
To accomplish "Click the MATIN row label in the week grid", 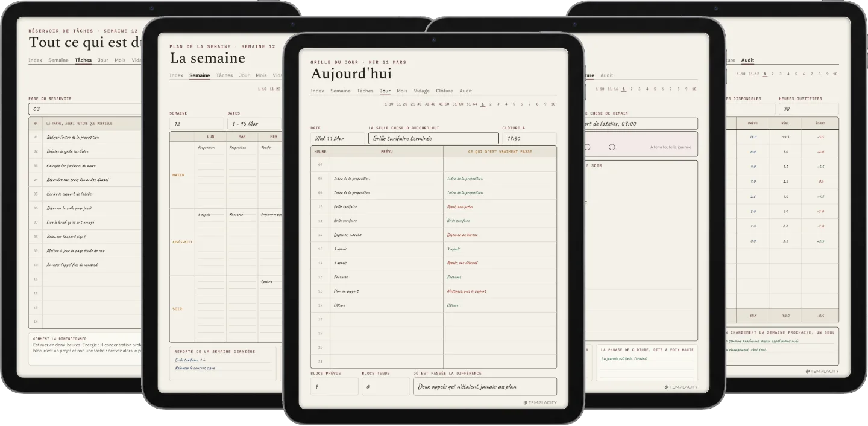I will [178, 175].
